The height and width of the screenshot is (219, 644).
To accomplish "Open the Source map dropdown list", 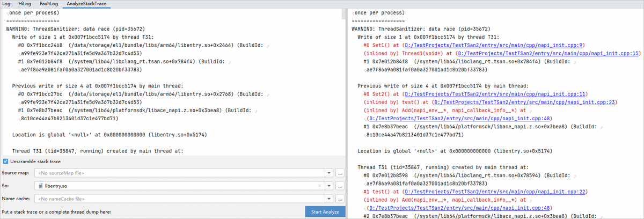I will 328,173.
